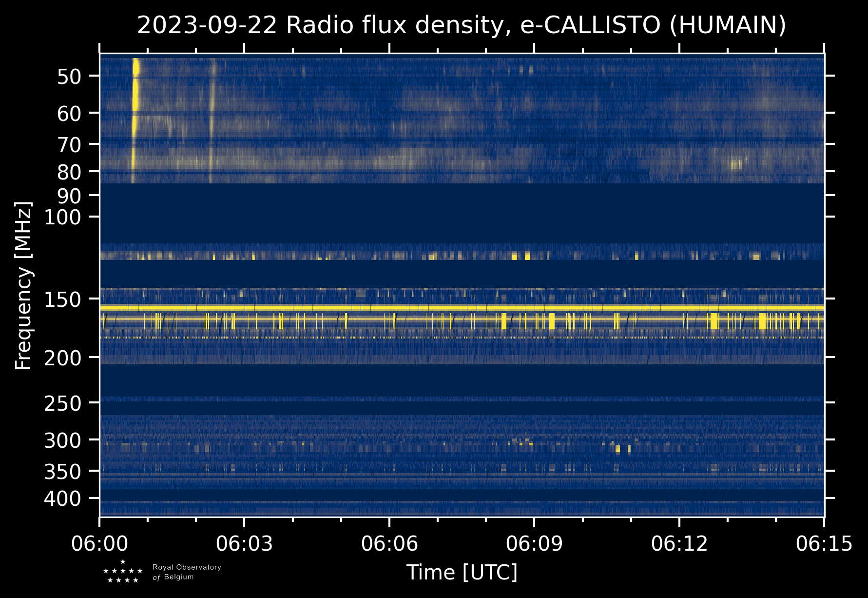Click the Royal Observatory of Belgium star logo
This screenshot has height=598, width=868.
point(123,571)
